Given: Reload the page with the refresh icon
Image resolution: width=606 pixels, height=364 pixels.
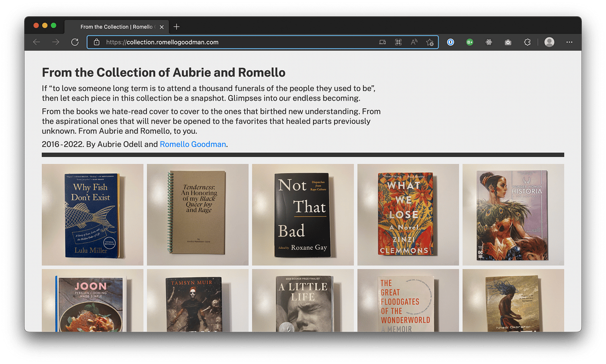Looking at the screenshot, I should (75, 42).
